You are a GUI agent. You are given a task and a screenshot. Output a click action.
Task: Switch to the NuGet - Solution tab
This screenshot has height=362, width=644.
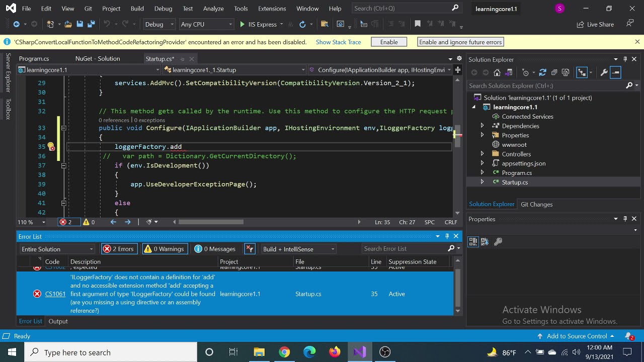tap(98, 59)
